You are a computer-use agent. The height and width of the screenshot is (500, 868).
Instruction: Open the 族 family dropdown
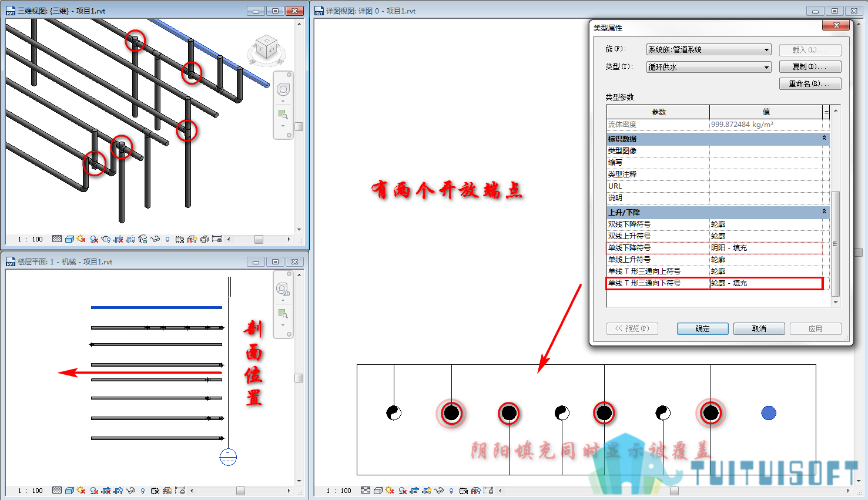[x=709, y=49]
